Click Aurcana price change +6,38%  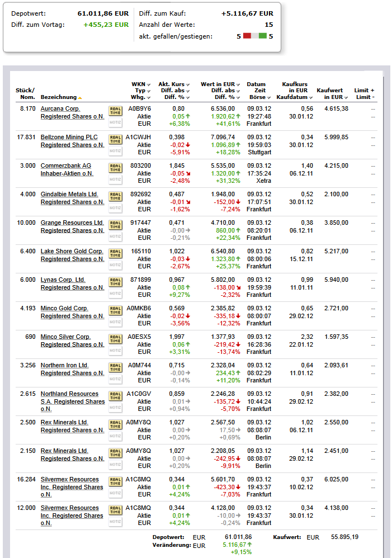coord(180,124)
